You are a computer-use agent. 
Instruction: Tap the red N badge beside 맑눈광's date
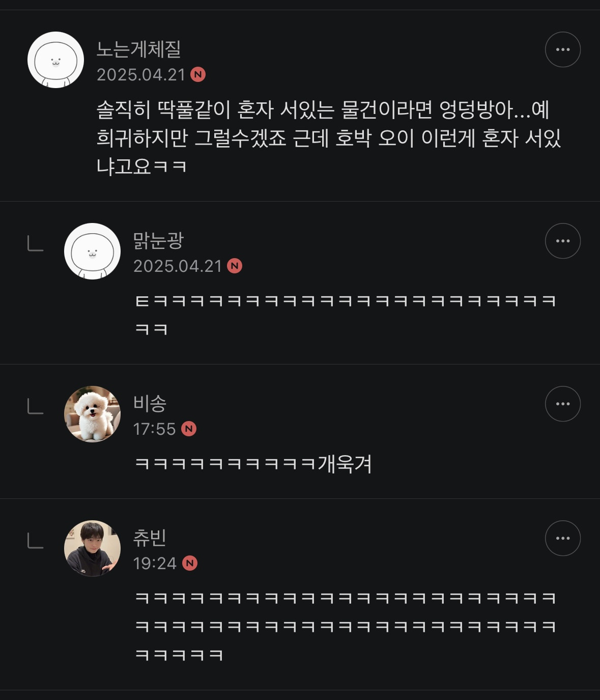[x=235, y=266]
